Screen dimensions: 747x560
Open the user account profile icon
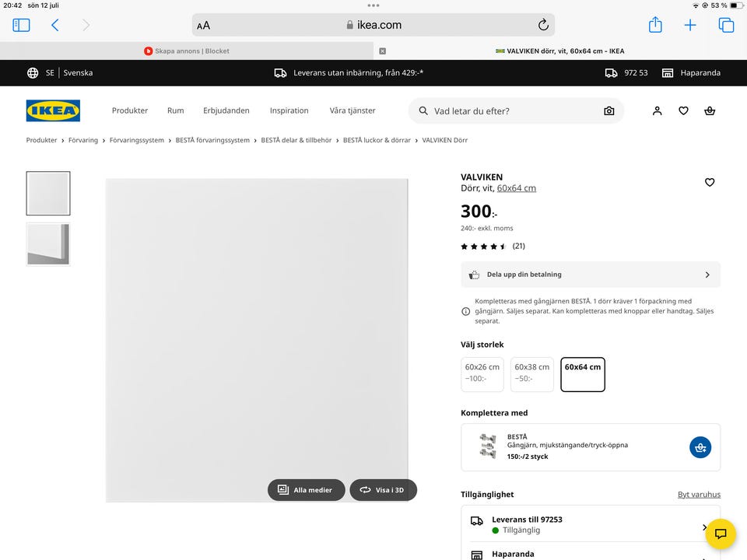click(x=657, y=111)
